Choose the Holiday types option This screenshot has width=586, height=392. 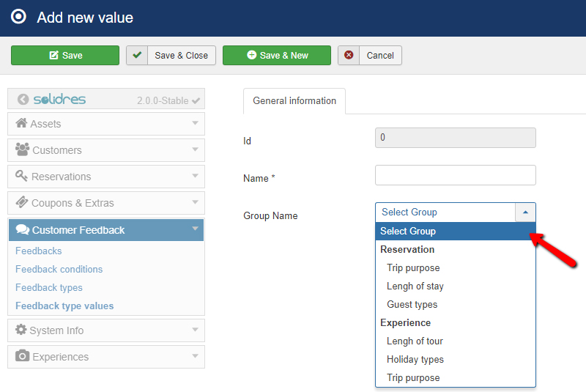coord(415,360)
